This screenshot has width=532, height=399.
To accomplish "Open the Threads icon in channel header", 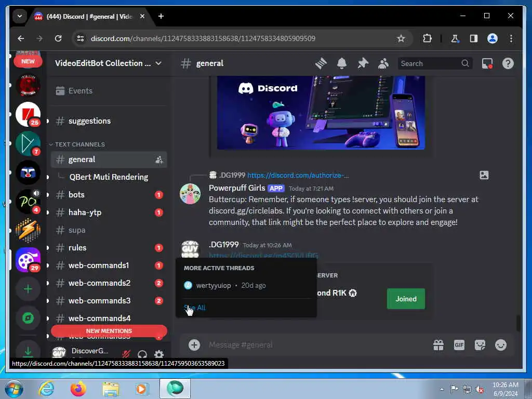I will (x=321, y=63).
